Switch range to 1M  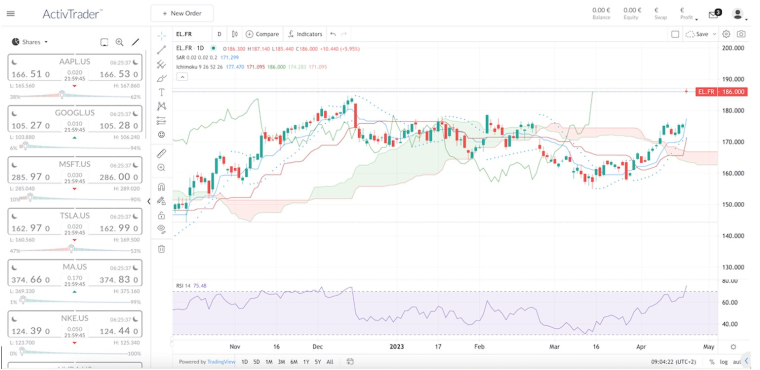(269, 362)
